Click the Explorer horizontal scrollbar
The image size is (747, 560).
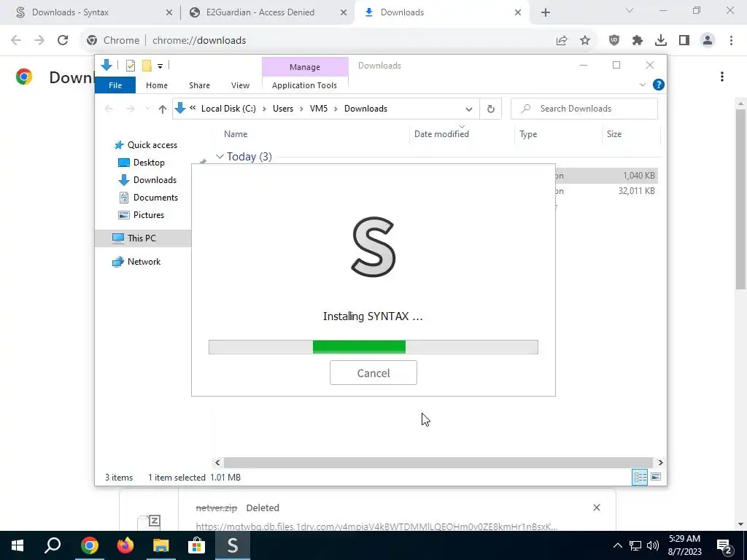(438, 462)
